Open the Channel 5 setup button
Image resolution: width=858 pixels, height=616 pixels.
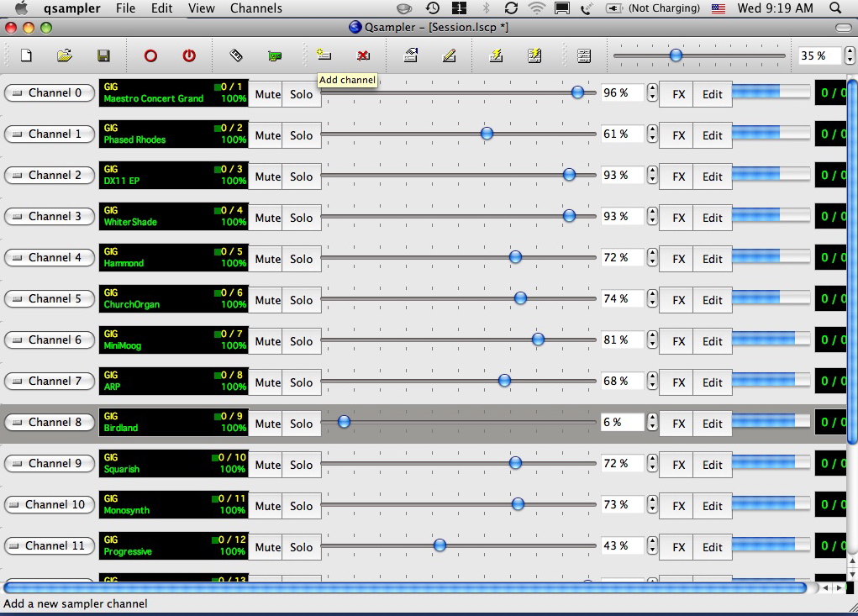pyautogui.click(x=49, y=298)
